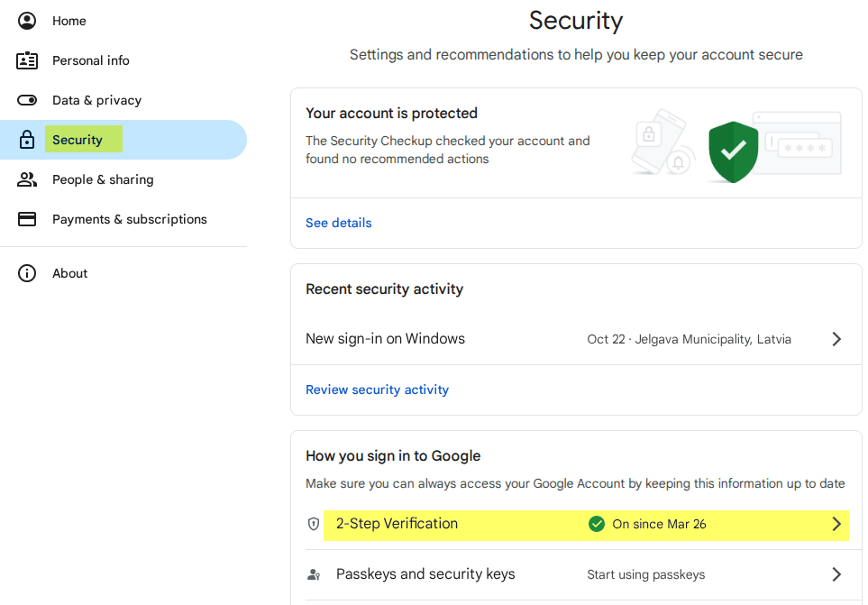The width and height of the screenshot is (868, 605).
Task: Click the Security lock icon
Action: [x=27, y=140]
